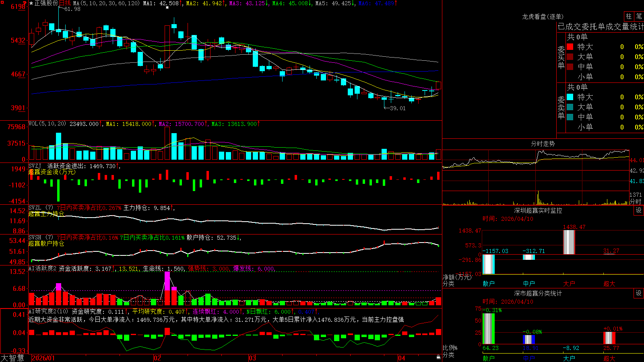Click the 强势线: 3.000 label
The image size is (644, 362).
coord(209,269)
